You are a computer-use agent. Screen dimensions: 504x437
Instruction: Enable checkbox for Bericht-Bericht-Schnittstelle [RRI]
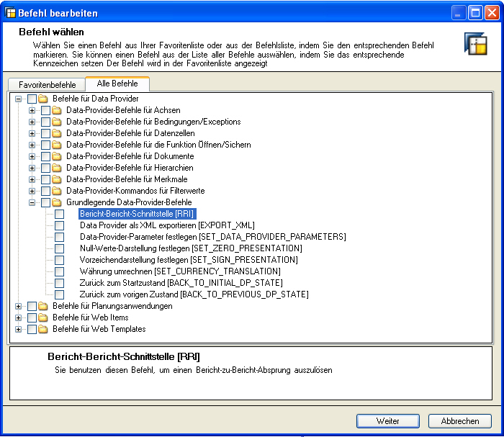(60, 214)
